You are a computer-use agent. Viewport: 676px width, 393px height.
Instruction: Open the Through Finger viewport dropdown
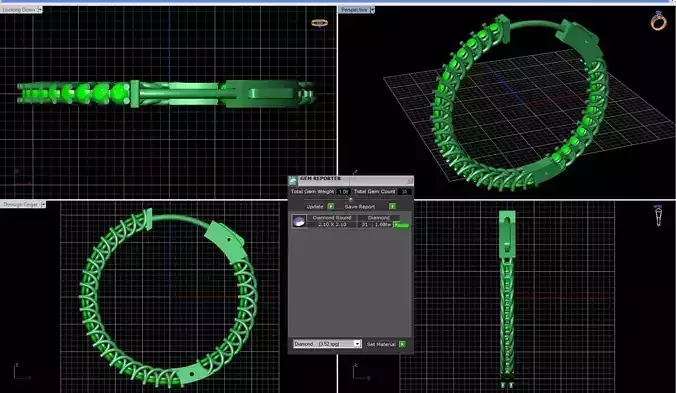coord(43,204)
